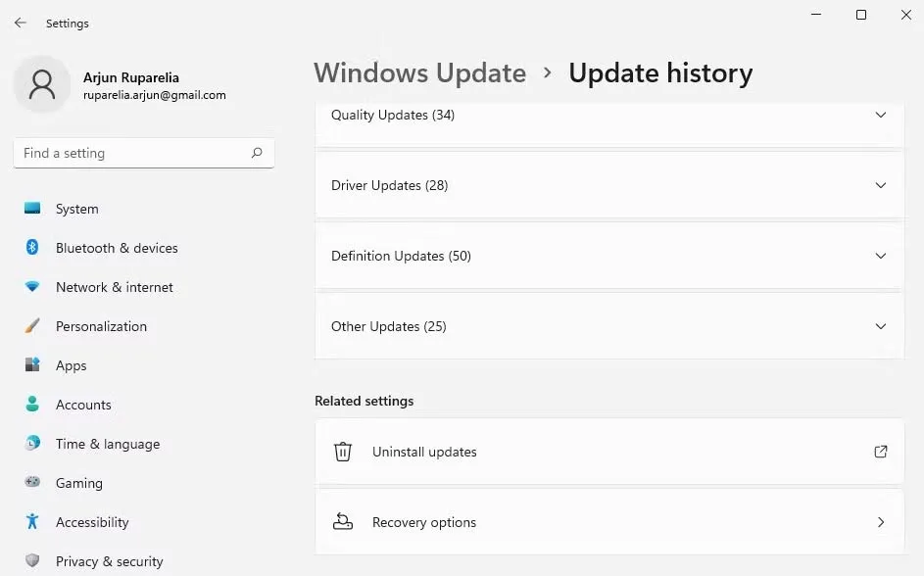Click the Gaming controller icon

tap(32, 483)
